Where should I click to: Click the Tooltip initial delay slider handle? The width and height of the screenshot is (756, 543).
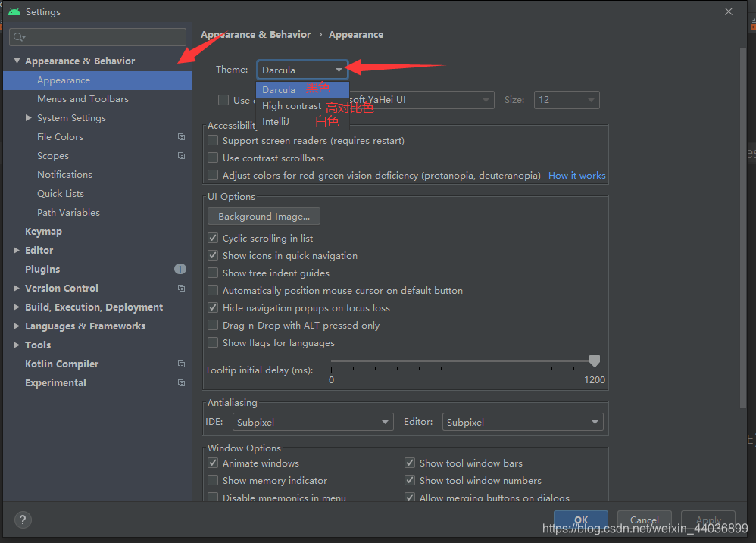pos(595,361)
